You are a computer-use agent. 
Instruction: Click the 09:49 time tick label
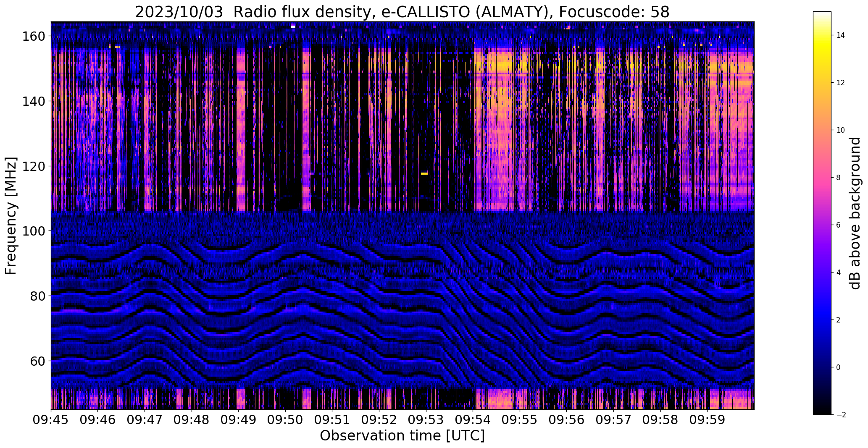239,420
